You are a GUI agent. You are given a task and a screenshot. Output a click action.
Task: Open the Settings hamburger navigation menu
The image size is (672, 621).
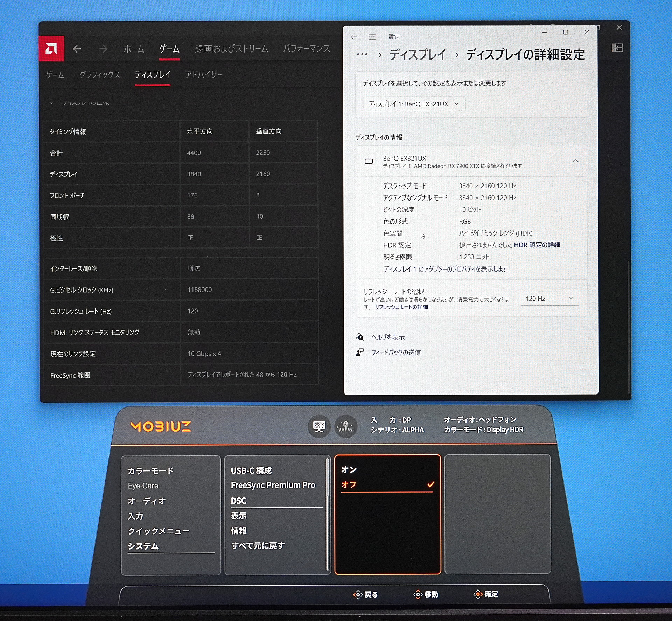pyautogui.click(x=372, y=37)
